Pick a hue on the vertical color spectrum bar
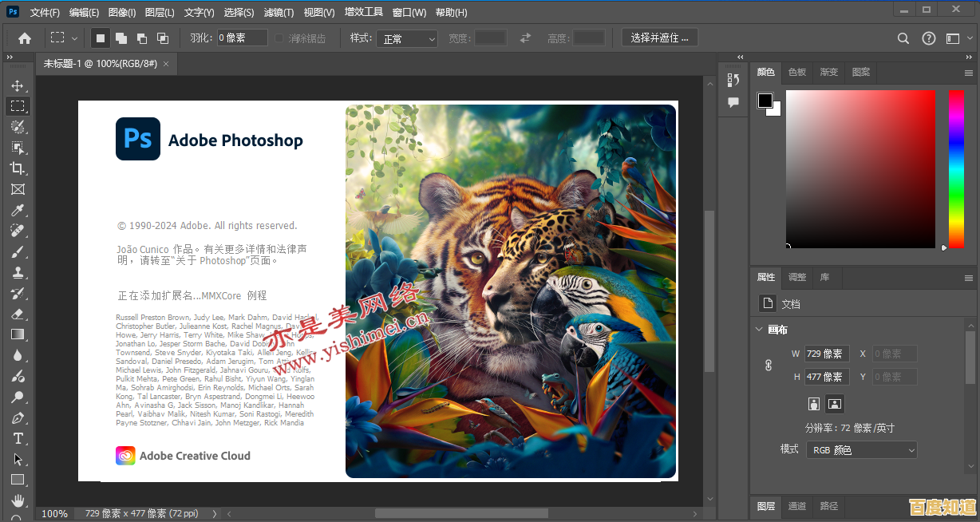980x522 pixels. pyautogui.click(x=954, y=169)
